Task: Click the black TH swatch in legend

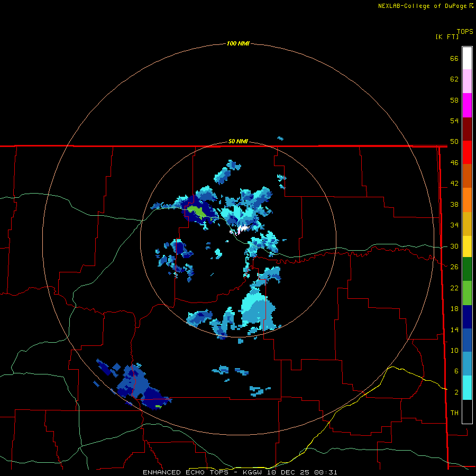Action: [x=467, y=411]
